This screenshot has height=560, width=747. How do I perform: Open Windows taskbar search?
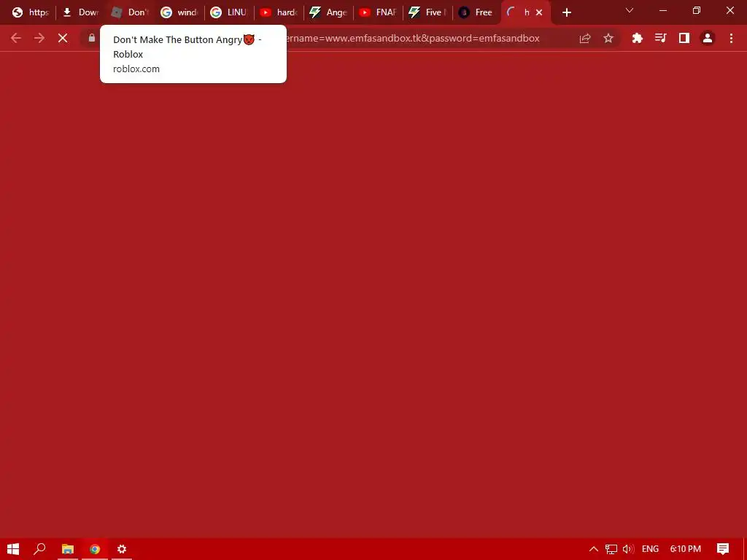[40, 549]
